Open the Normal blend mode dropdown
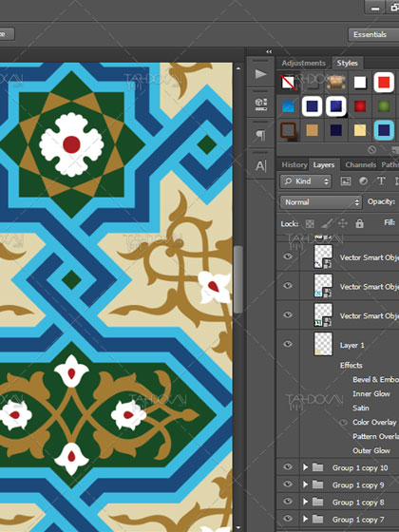This screenshot has height=532, width=399. point(321,202)
